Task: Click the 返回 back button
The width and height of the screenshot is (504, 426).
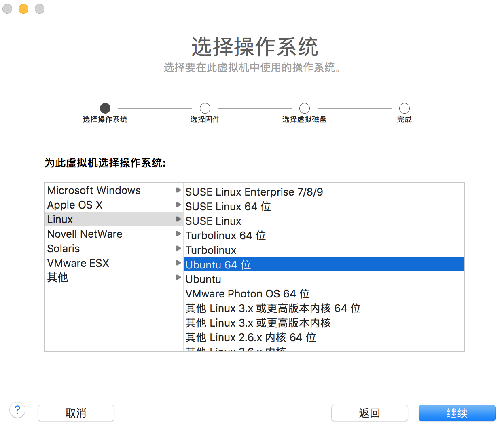Action: 370,413
